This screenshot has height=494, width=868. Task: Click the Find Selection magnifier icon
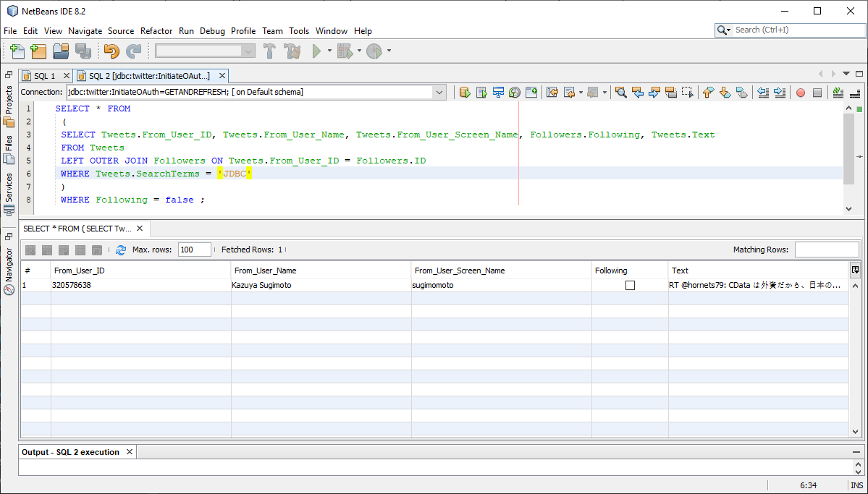620,93
